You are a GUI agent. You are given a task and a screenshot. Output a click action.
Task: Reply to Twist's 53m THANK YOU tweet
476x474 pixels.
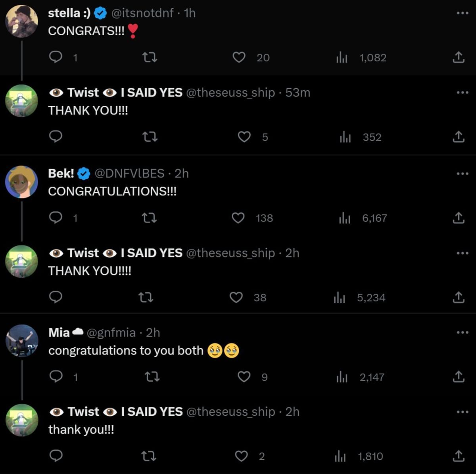tap(56, 137)
